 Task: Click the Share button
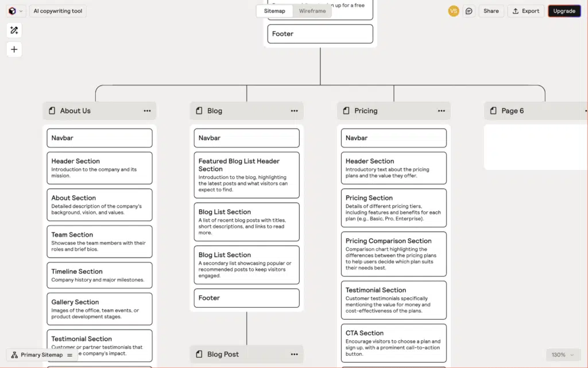(491, 11)
